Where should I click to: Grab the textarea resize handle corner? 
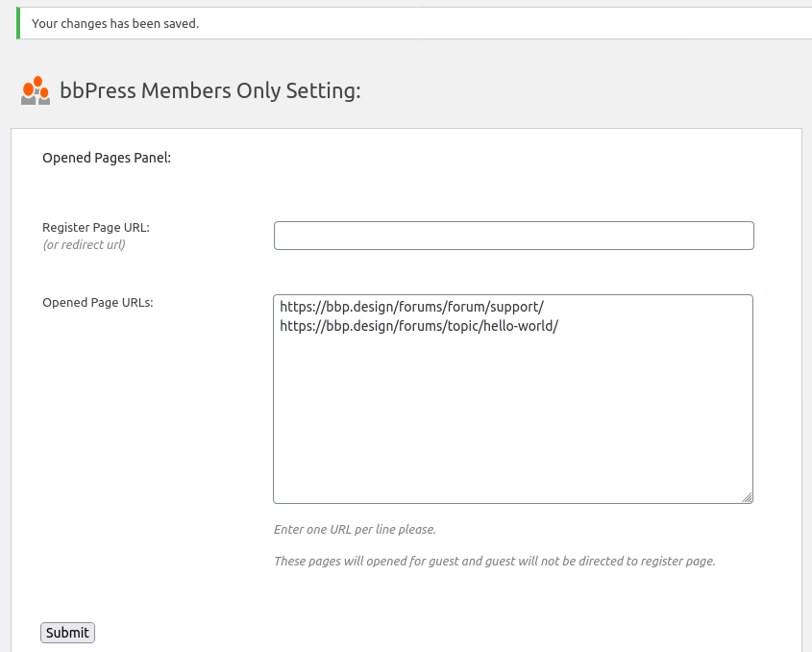pyautogui.click(x=747, y=497)
